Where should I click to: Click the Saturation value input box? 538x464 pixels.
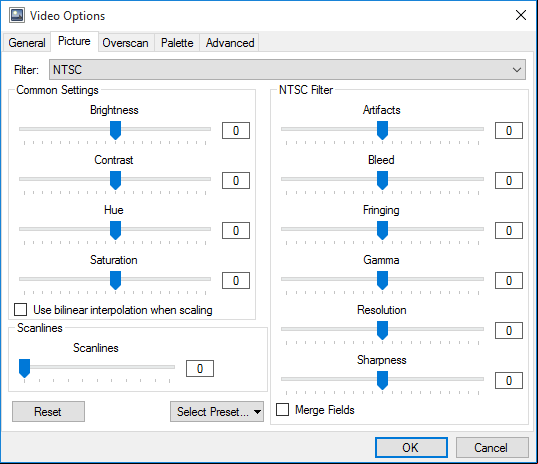pos(236,281)
